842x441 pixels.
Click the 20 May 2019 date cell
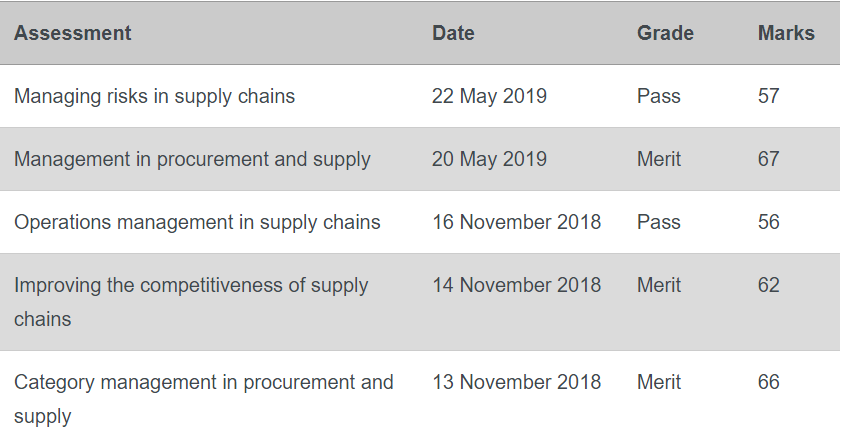489,159
